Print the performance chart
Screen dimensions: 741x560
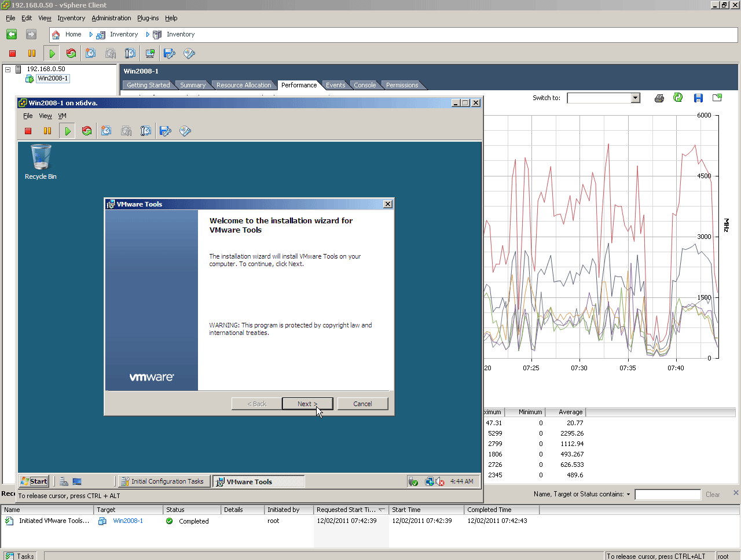click(x=659, y=98)
